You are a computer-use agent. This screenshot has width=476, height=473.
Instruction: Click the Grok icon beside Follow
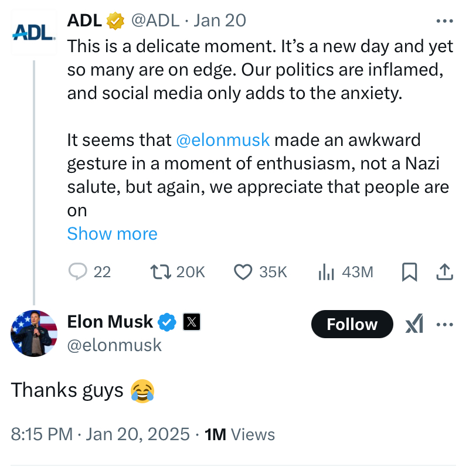[414, 324]
